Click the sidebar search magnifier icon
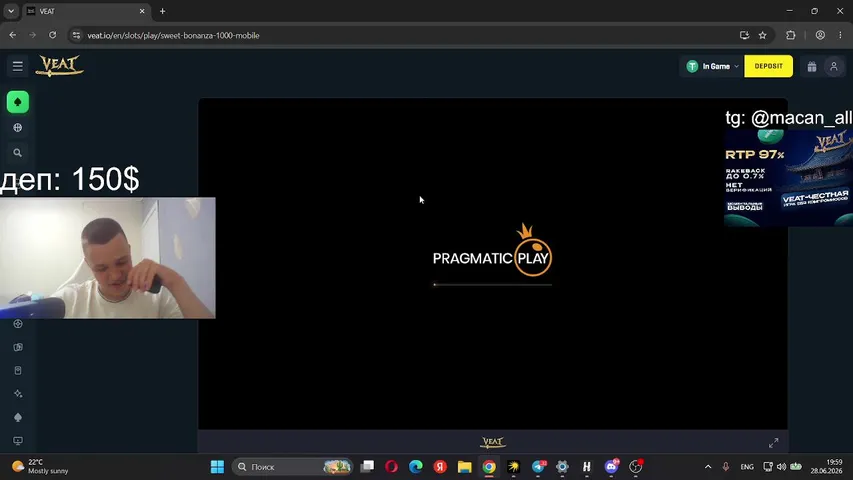 [x=18, y=153]
